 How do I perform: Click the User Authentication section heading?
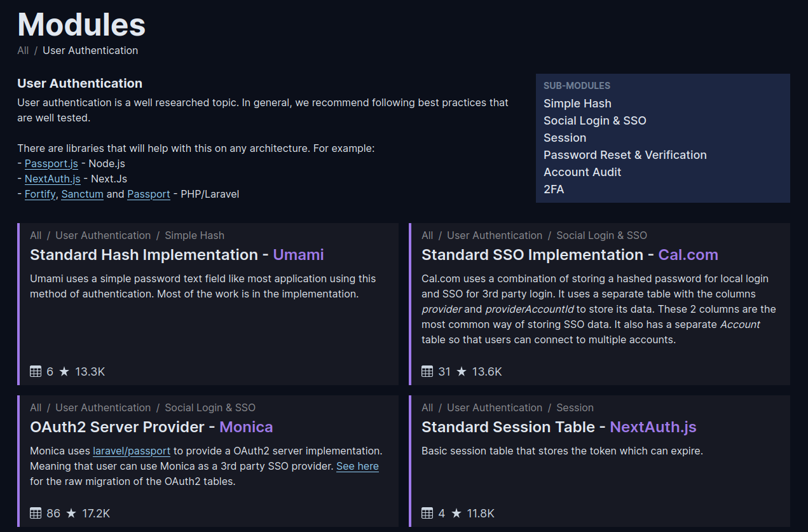[79, 83]
